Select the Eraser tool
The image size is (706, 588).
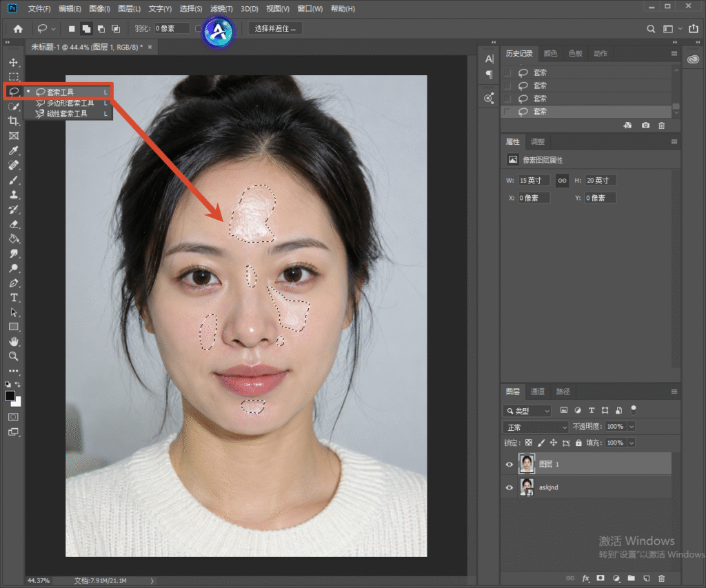tap(14, 224)
